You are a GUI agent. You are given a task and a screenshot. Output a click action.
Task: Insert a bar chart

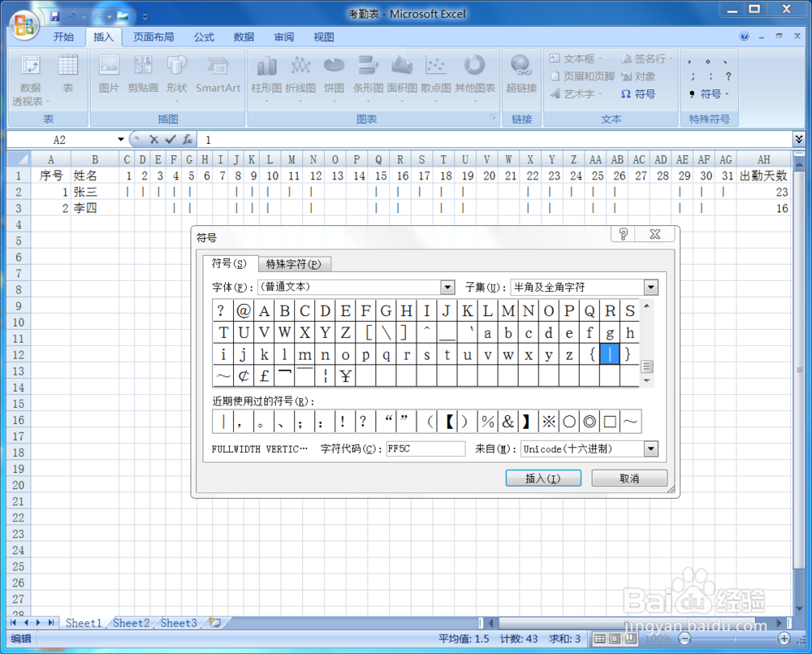368,77
